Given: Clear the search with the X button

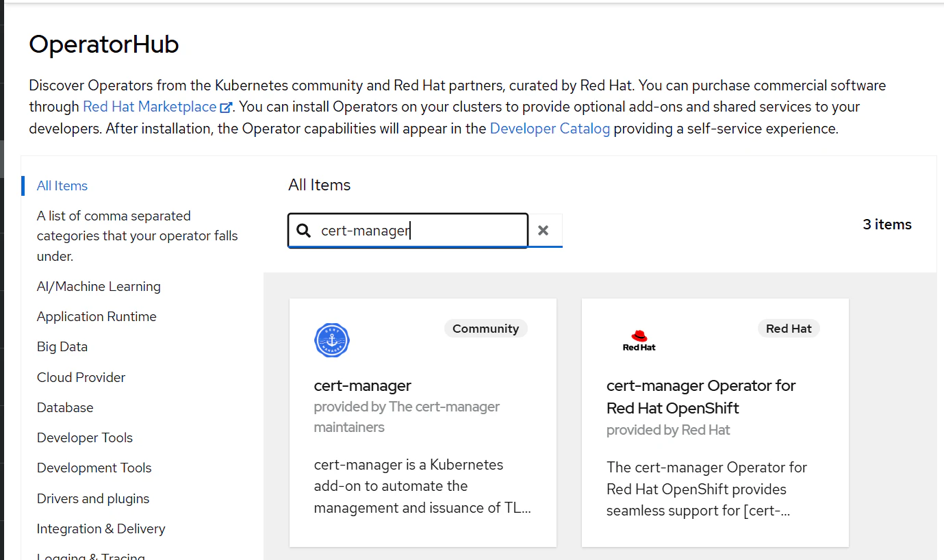Looking at the screenshot, I should [544, 231].
